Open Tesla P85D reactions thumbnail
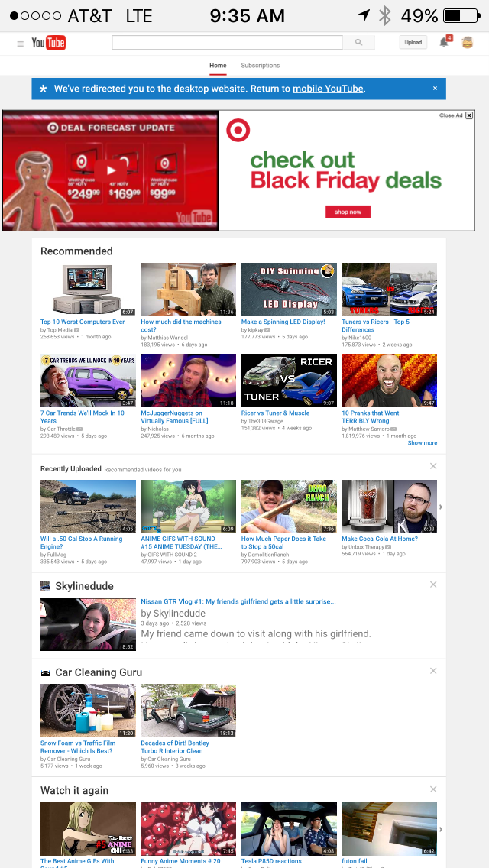The height and width of the screenshot is (868, 489). pos(289,828)
